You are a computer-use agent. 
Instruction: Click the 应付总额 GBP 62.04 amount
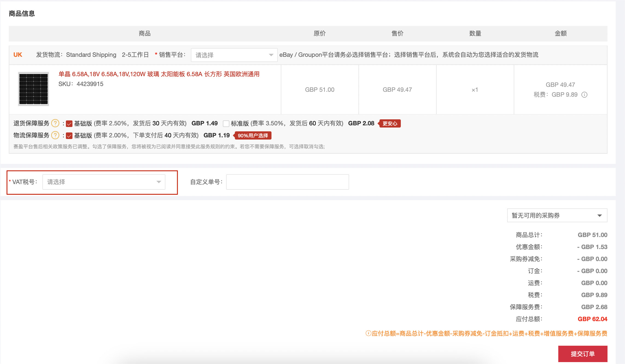pyautogui.click(x=592, y=319)
